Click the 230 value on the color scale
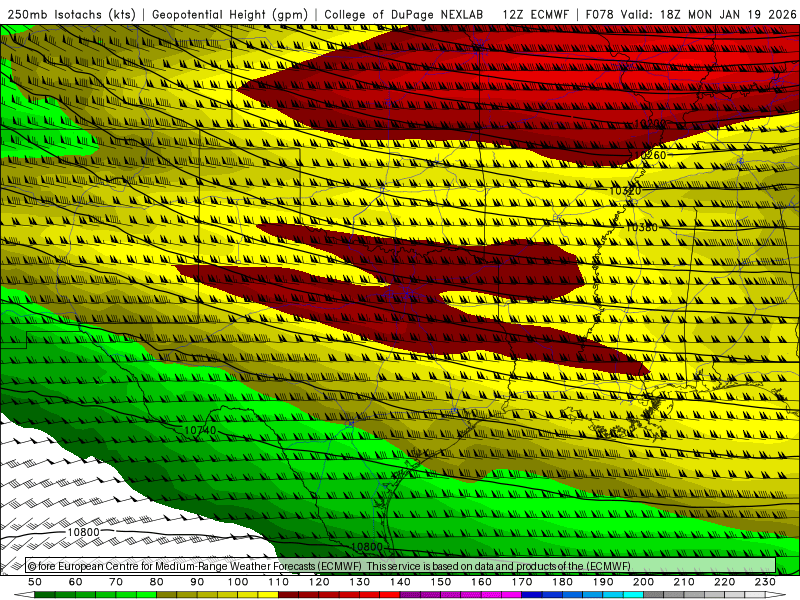Image resolution: width=800 pixels, height=600 pixels. pyautogui.click(x=765, y=582)
